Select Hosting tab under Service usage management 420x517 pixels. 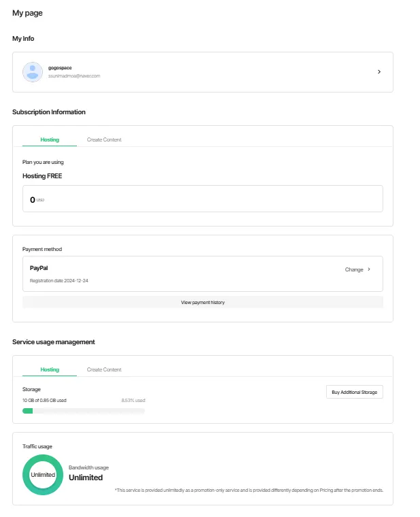(x=50, y=370)
